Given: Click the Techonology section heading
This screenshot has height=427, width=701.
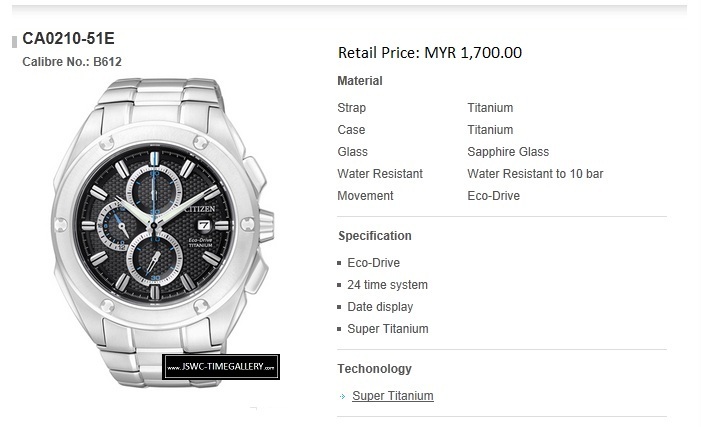Looking at the screenshot, I should (x=375, y=369).
